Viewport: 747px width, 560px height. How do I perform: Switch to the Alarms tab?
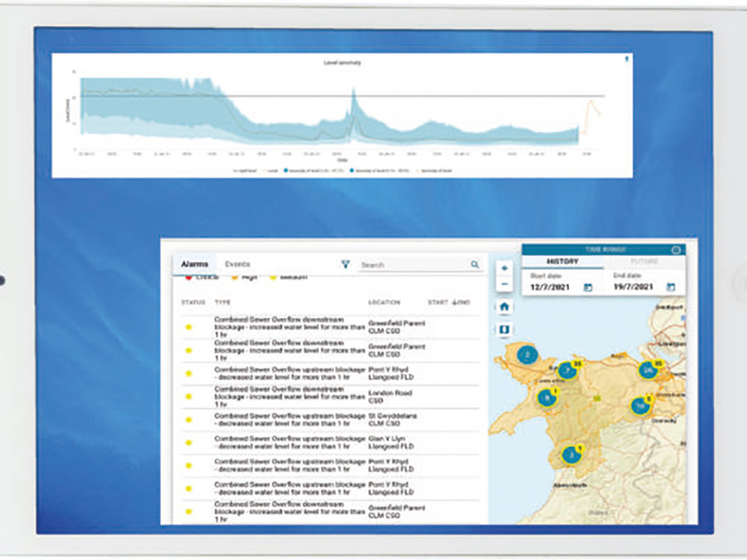point(194,265)
